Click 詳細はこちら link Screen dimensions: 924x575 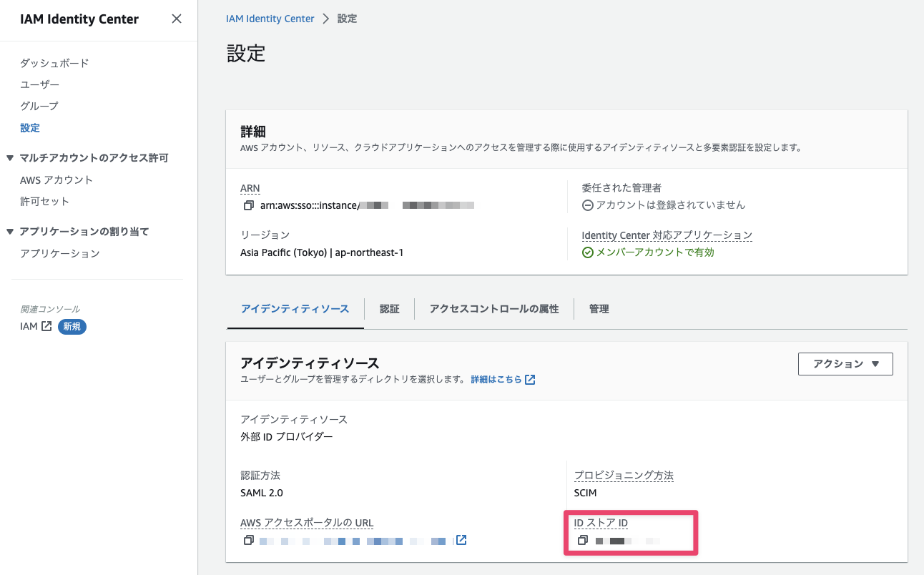(x=496, y=380)
